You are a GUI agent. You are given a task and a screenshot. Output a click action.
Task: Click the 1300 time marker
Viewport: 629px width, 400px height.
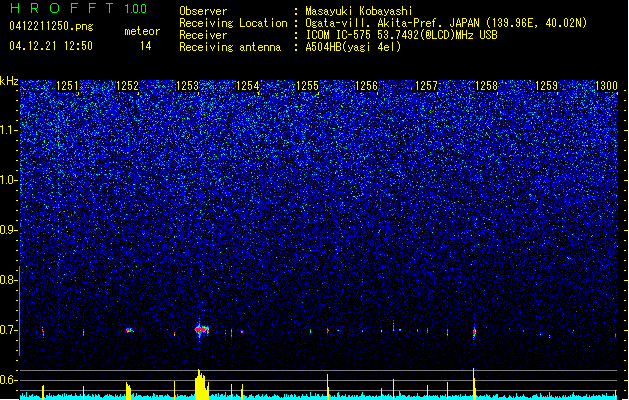coord(606,86)
